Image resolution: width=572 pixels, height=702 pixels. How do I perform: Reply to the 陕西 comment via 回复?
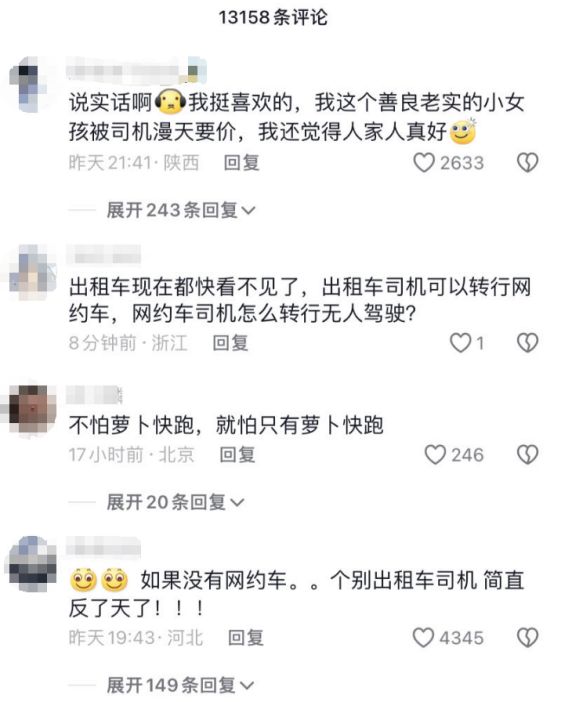click(242, 163)
